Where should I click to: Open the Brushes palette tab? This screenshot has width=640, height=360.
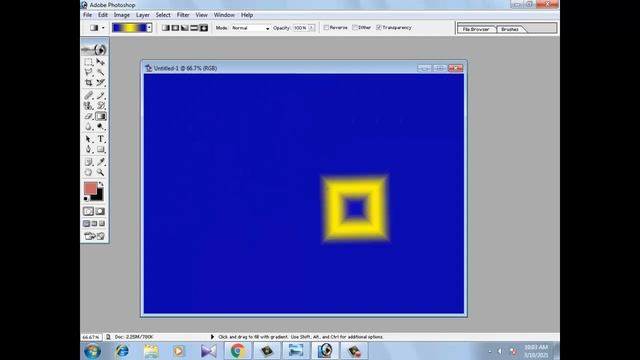click(510, 29)
